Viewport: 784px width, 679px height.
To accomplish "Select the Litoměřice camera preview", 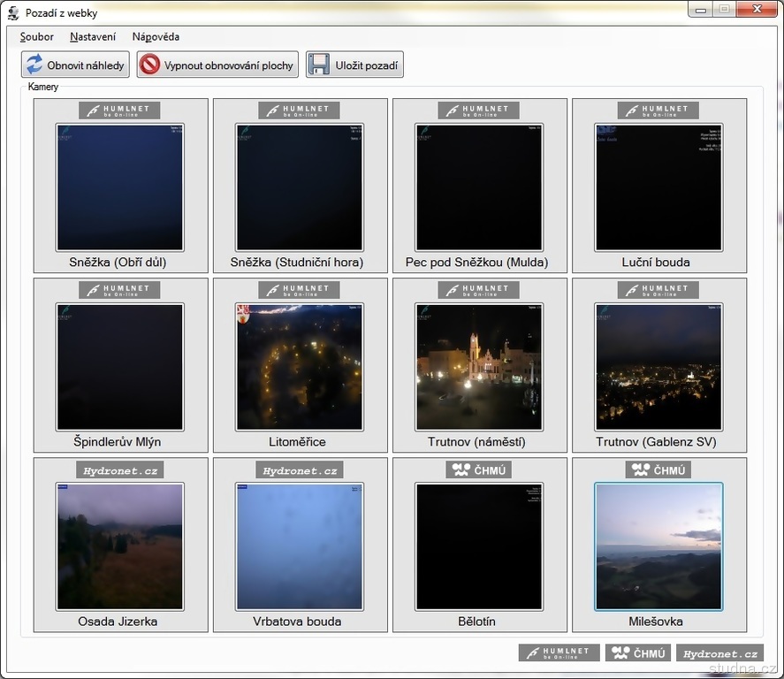I will pyautogui.click(x=300, y=367).
